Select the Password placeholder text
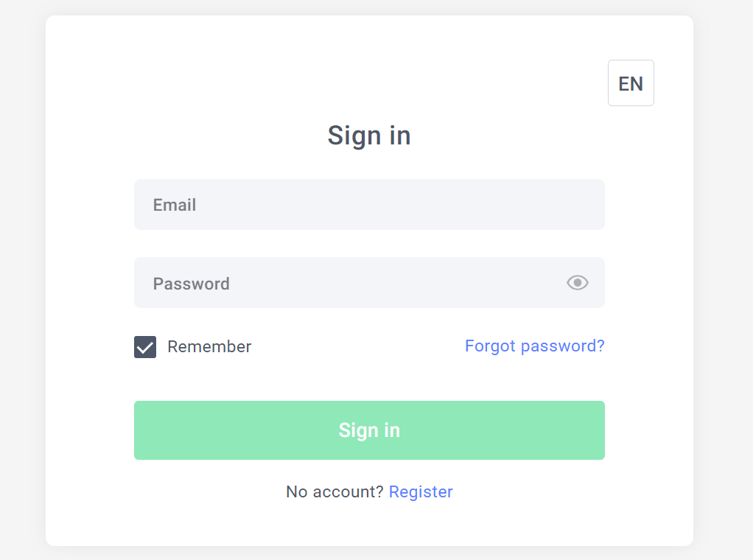 [192, 284]
